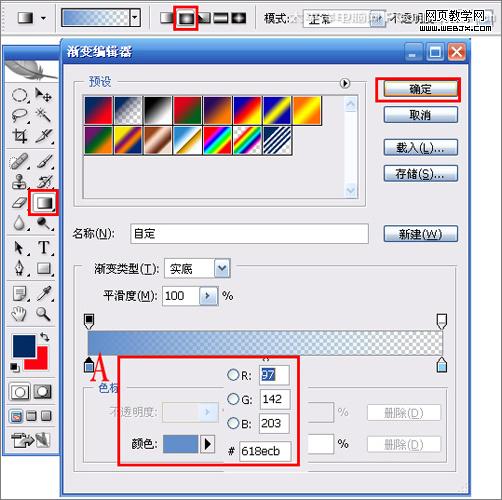
Task: Select the Crop tool
Action: click(19, 136)
